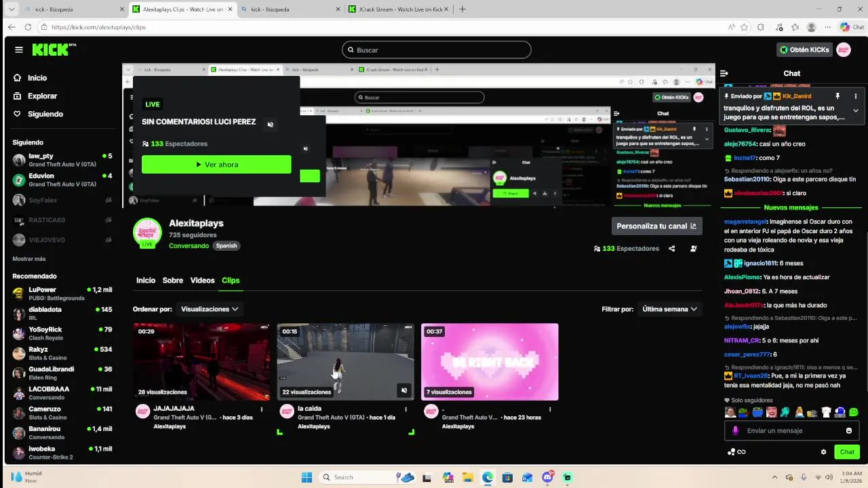
Task: Open tab list dropdown arrow
Action: pos(11,9)
